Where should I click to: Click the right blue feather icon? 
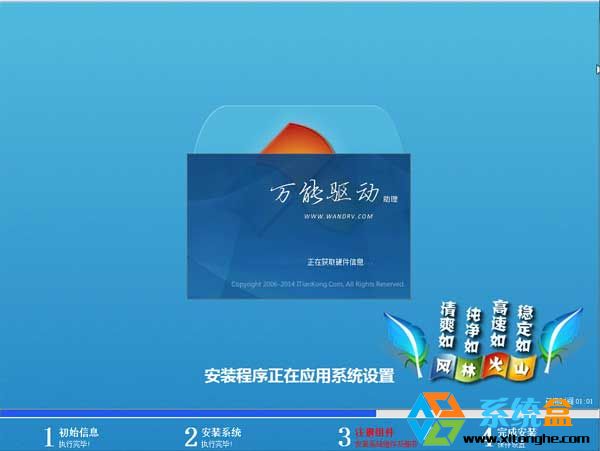pyautogui.click(x=561, y=339)
